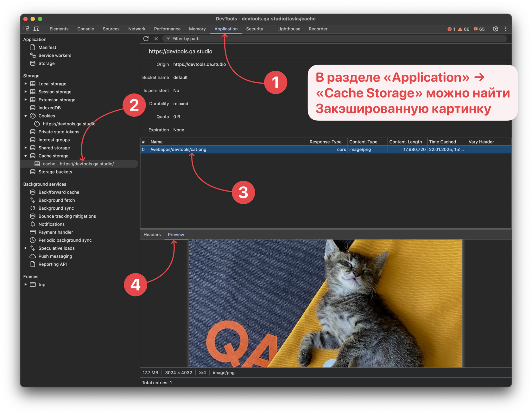Image resolution: width=532 pixels, height=414 pixels.
Task: Click the 17,680,720 content length cell
Action: tap(407, 150)
